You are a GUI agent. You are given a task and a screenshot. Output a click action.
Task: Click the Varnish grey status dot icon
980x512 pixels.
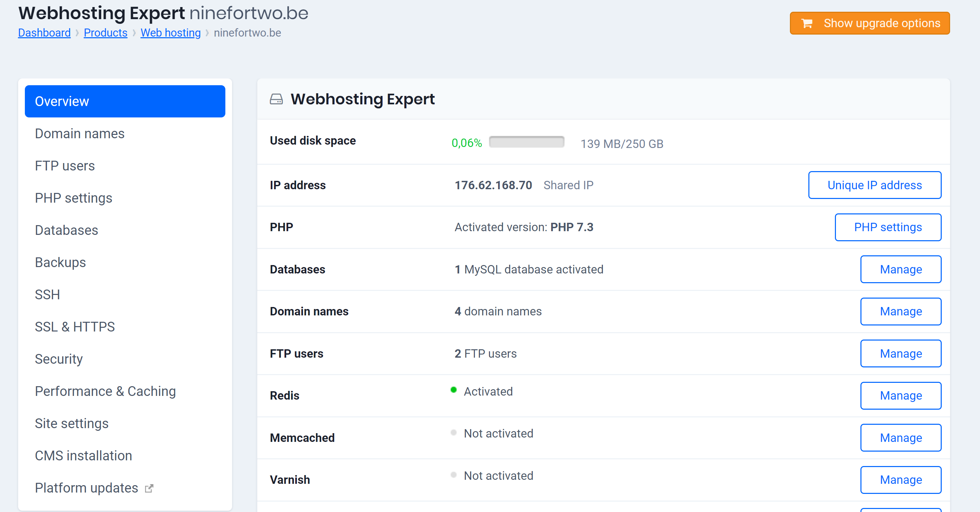click(x=453, y=476)
